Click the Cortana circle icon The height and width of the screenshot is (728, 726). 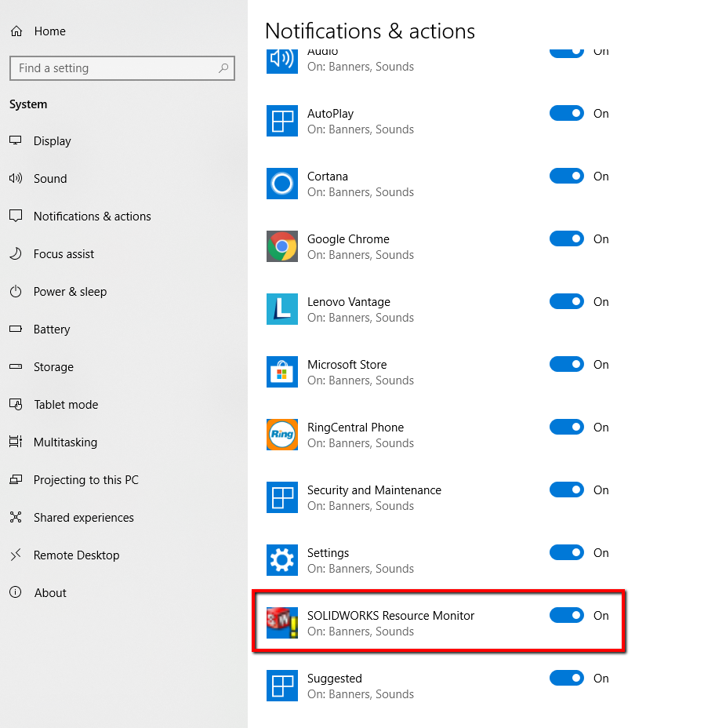(x=281, y=184)
